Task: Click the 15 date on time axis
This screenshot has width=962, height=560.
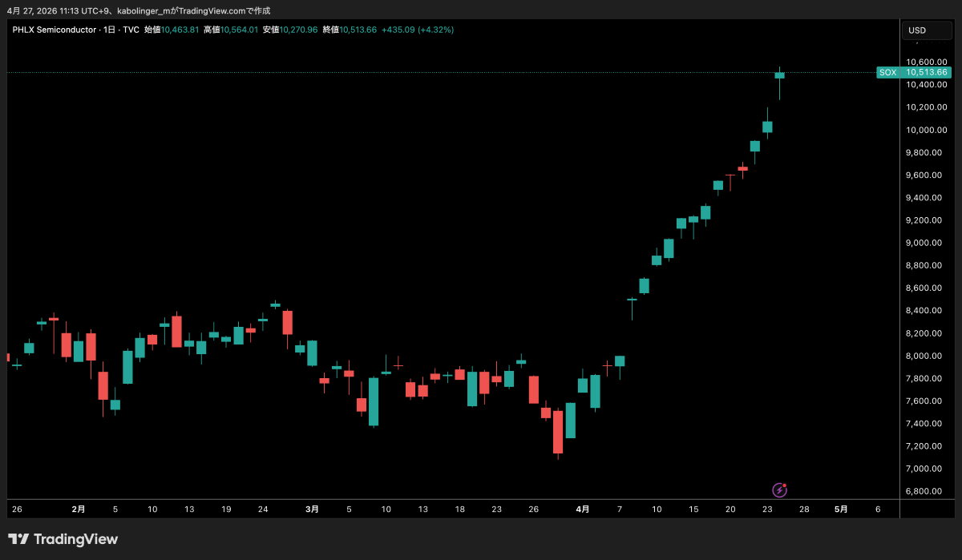Action: tap(693, 509)
